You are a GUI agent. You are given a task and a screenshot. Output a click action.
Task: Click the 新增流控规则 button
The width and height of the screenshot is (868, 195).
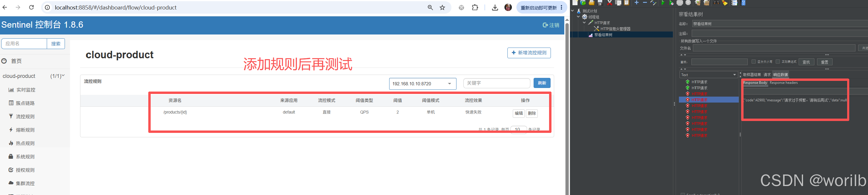click(x=529, y=53)
